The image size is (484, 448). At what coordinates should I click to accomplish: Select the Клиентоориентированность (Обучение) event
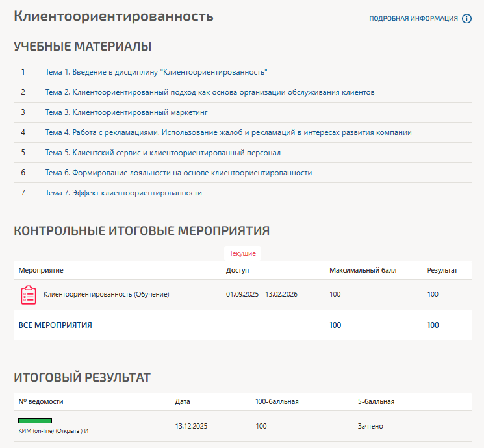coord(106,295)
